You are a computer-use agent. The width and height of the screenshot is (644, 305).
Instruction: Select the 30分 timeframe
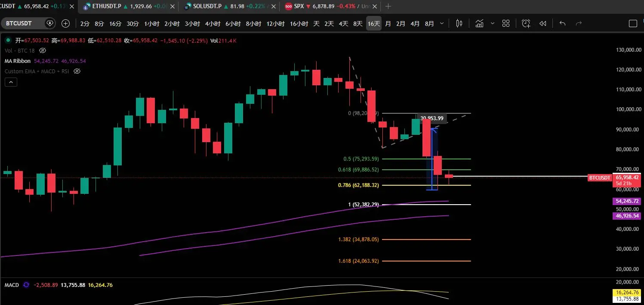tap(133, 24)
